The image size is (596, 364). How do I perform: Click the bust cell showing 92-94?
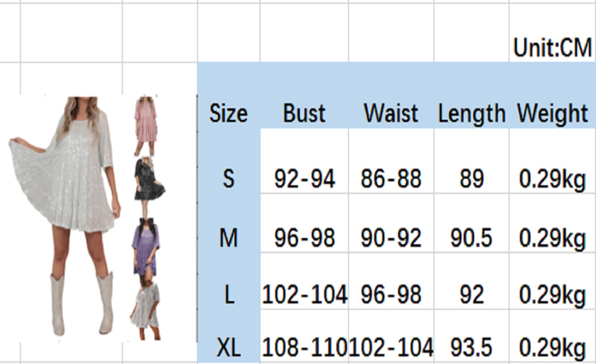click(304, 179)
